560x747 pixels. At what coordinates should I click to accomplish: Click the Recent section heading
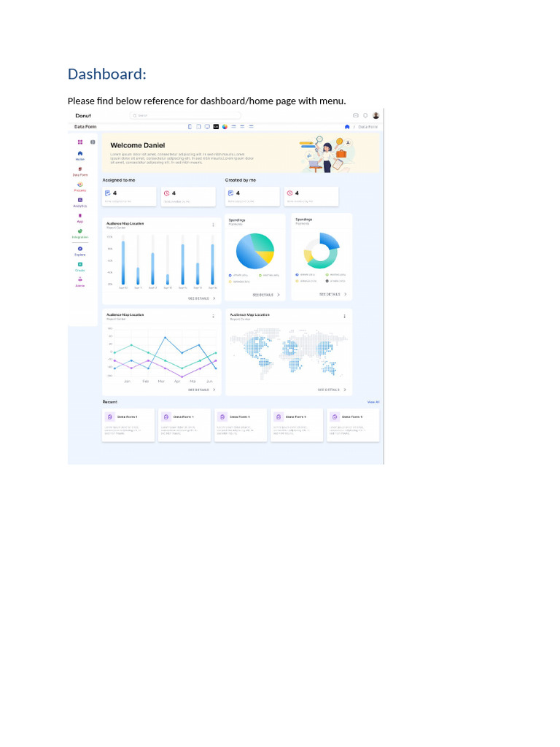point(110,402)
